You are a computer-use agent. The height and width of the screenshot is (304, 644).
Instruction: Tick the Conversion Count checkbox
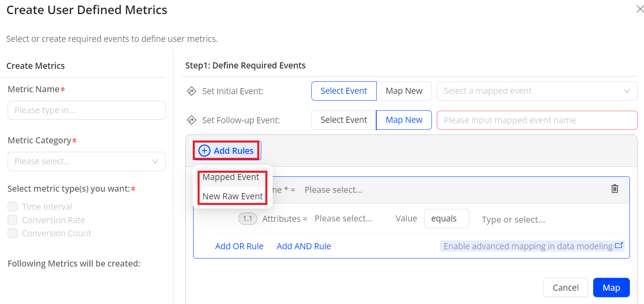pyautogui.click(x=13, y=233)
